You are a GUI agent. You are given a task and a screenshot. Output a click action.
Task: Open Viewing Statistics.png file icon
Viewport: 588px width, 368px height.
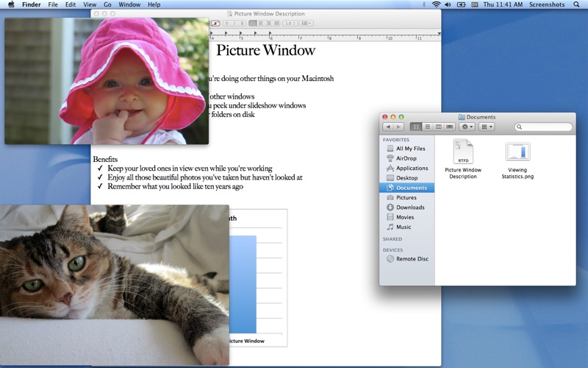pos(517,152)
